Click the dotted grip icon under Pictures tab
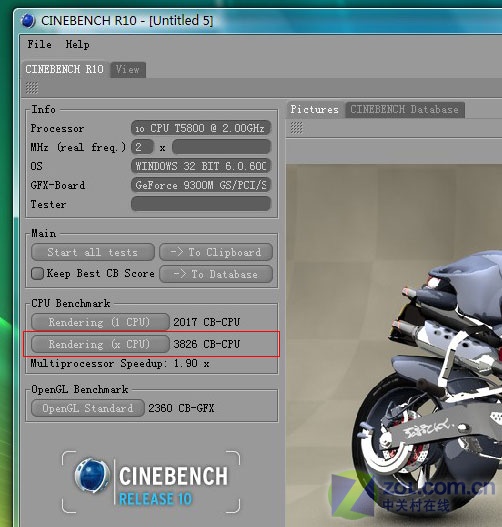 [296, 128]
